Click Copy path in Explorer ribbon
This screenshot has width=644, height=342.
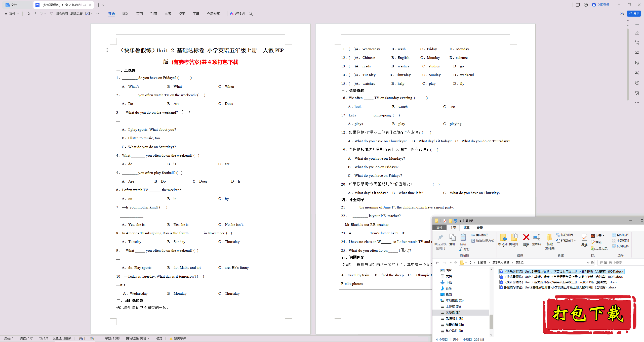pyautogui.click(x=479, y=235)
